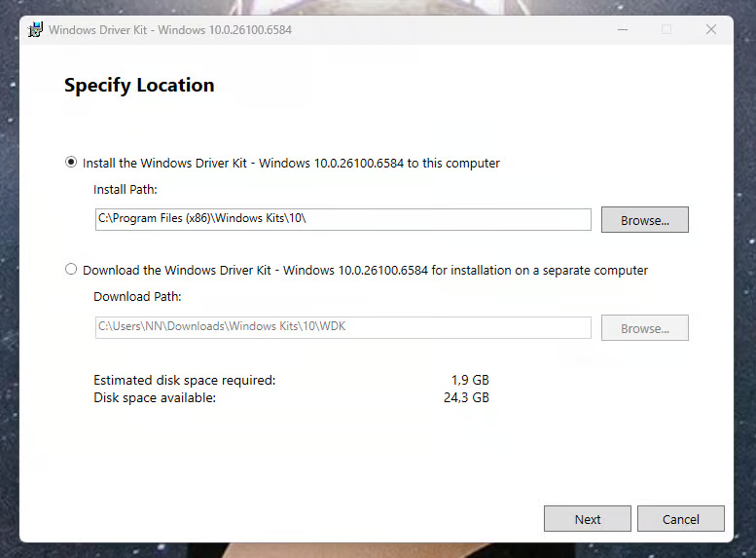Click the disabled Download Path text field
The height and width of the screenshot is (558, 756).
point(342,327)
